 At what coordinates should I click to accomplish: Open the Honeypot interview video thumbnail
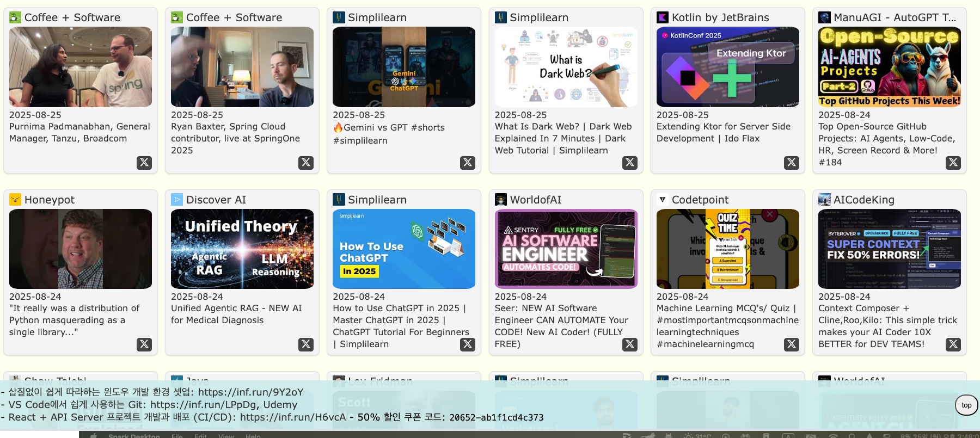[81, 249]
